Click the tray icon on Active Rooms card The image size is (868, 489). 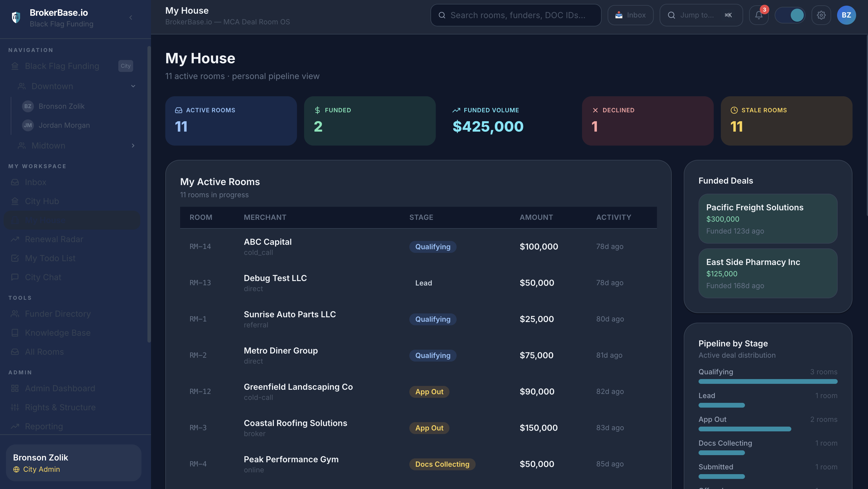click(x=179, y=110)
